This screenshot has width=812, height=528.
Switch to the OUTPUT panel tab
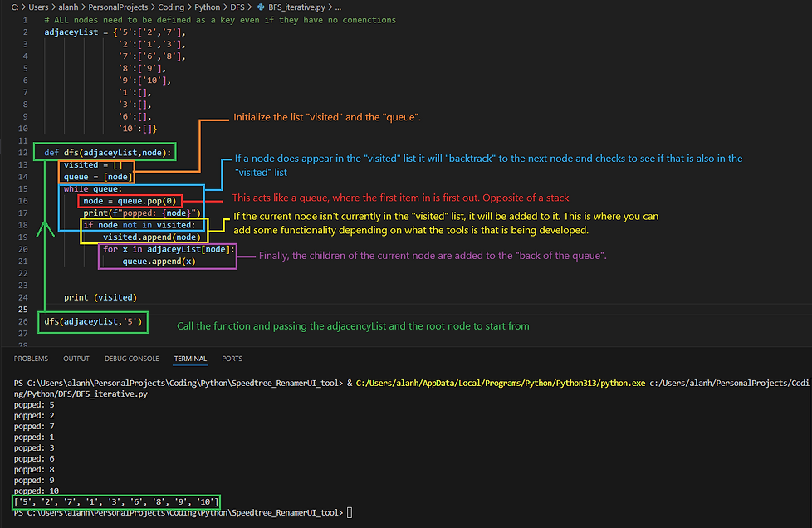(x=76, y=359)
